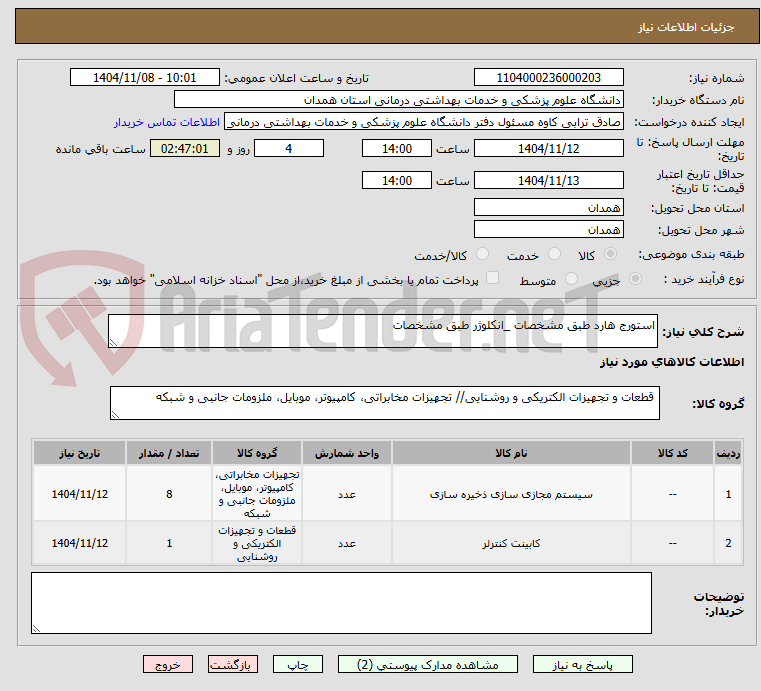Click the خروج exit button
This screenshot has width=761, height=691.
pyautogui.click(x=167, y=664)
